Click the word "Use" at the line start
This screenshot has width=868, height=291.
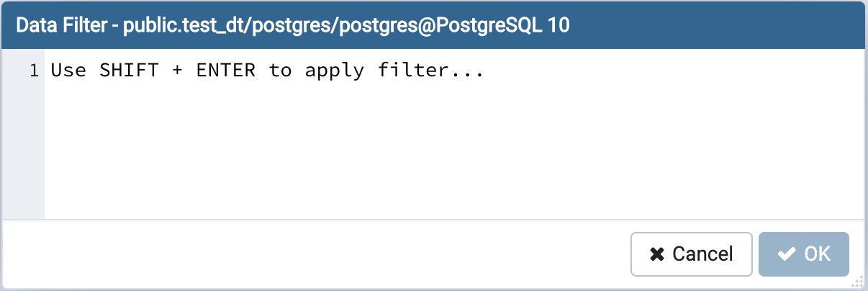click(x=68, y=71)
